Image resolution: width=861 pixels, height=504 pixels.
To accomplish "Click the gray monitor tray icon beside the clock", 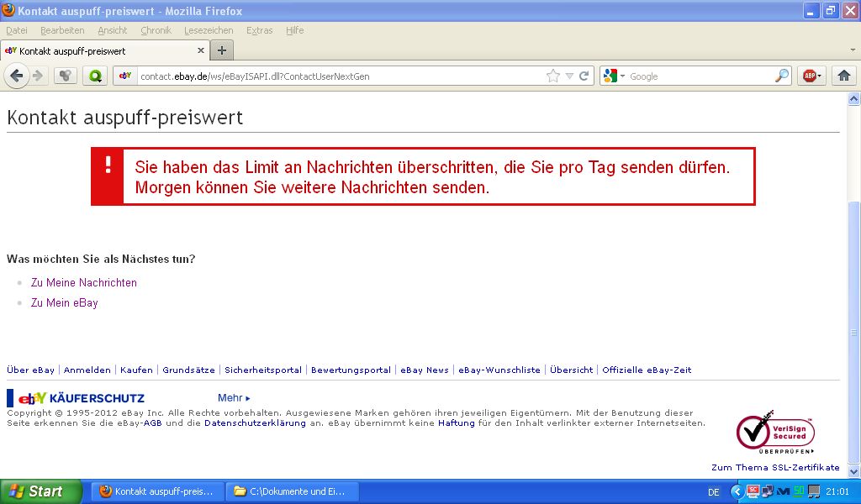I will [x=814, y=491].
